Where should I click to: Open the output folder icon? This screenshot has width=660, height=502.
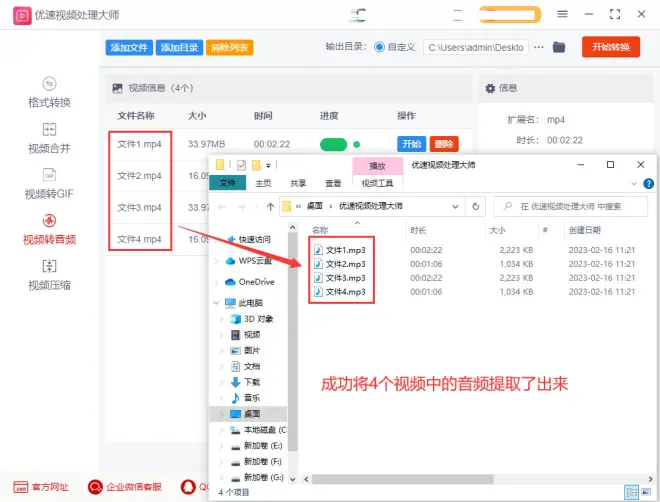pos(559,47)
